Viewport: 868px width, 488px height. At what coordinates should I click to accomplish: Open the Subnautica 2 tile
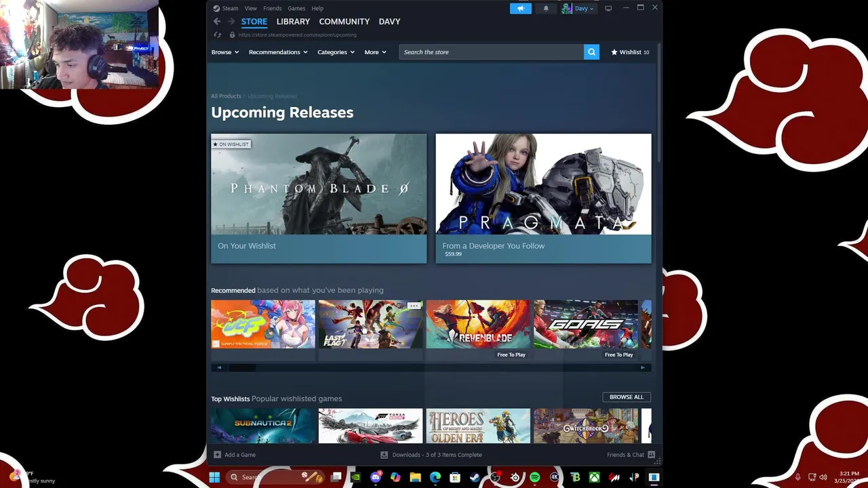(263, 426)
